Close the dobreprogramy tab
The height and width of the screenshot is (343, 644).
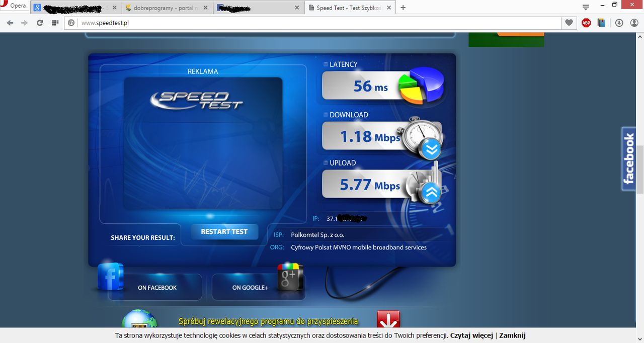click(205, 8)
